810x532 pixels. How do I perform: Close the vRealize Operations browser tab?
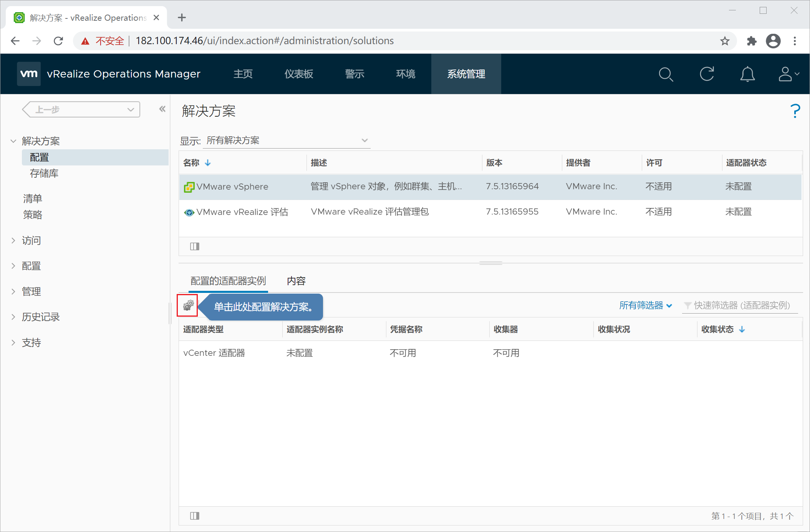(x=156, y=18)
